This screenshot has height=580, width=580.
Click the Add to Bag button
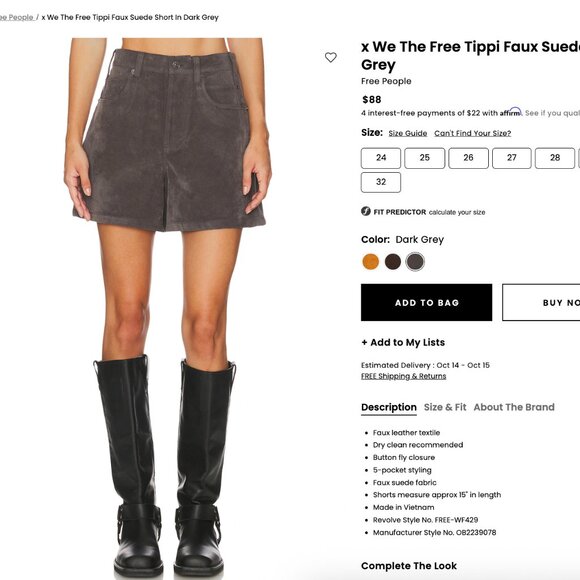426,302
